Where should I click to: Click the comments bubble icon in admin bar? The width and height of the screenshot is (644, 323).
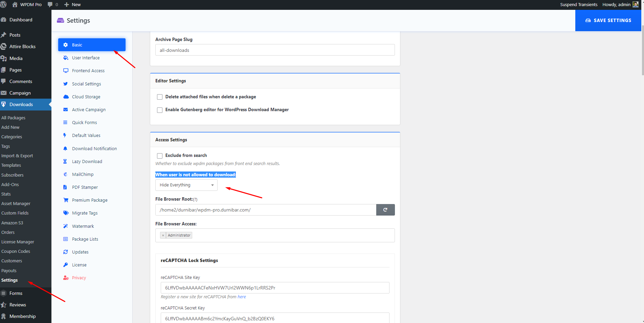(50, 4)
